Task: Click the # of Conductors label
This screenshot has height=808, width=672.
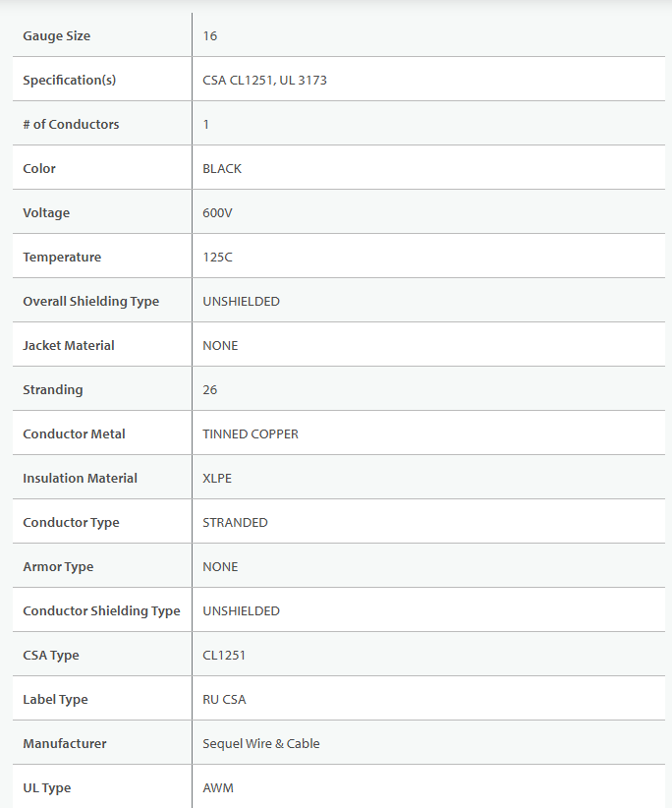Action: [71, 125]
